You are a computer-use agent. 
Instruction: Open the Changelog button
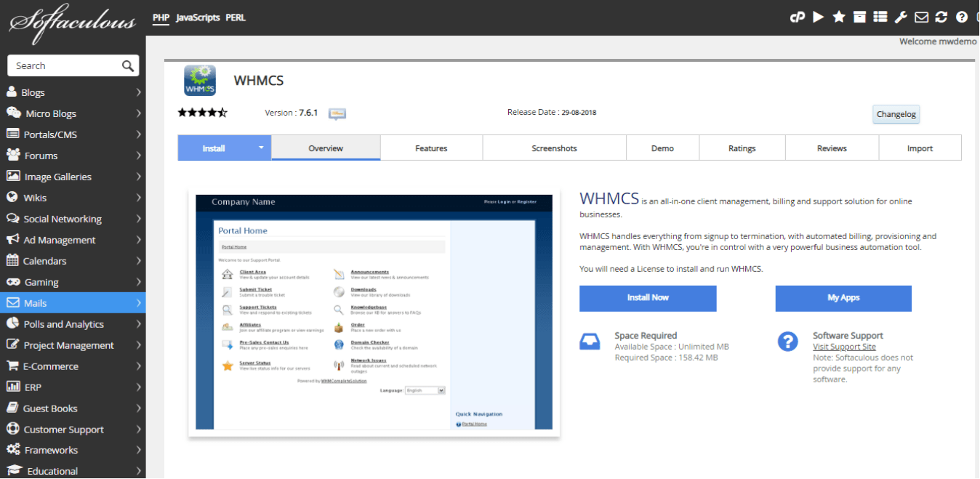(x=896, y=114)
